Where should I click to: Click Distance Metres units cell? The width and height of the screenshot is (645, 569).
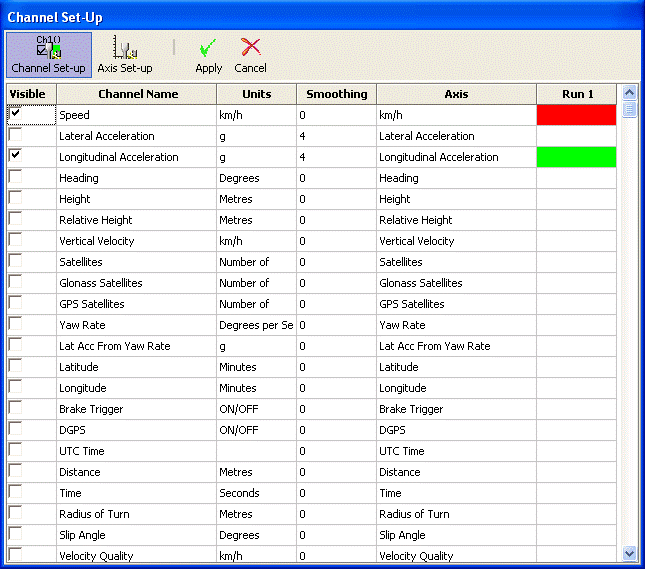tap(256, 472)
